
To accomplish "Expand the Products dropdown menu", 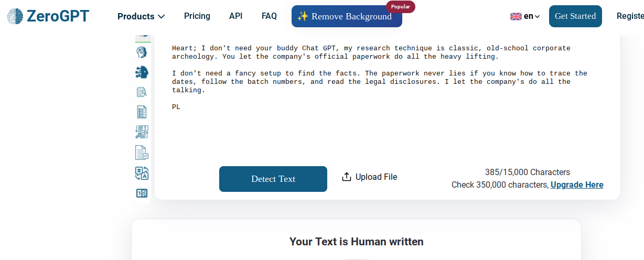I will click(x=141, y=16).
